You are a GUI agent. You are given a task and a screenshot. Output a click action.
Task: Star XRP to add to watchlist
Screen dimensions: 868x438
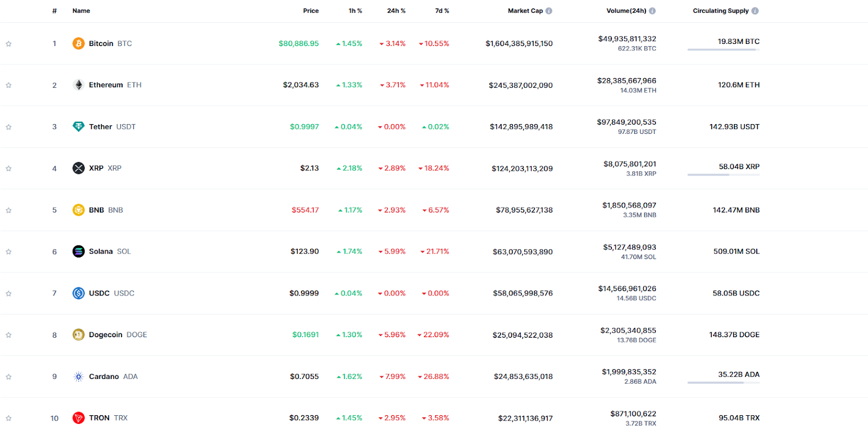[x=9, y=169]
